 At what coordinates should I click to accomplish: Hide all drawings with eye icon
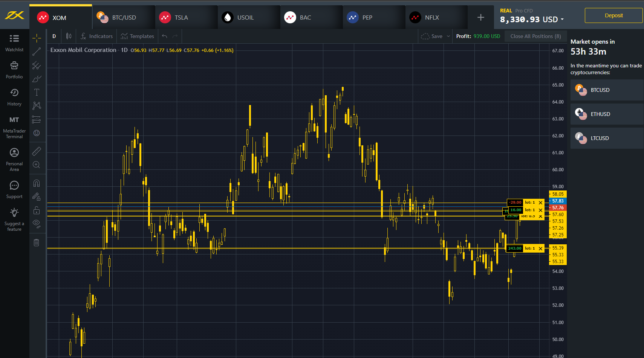tap(37, 224)
